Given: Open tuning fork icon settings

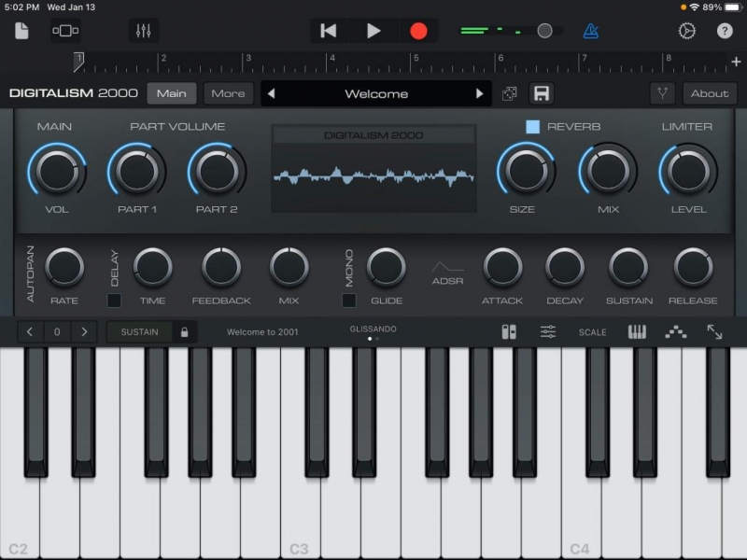Looking at the screenshot, I should pos(662,93).
